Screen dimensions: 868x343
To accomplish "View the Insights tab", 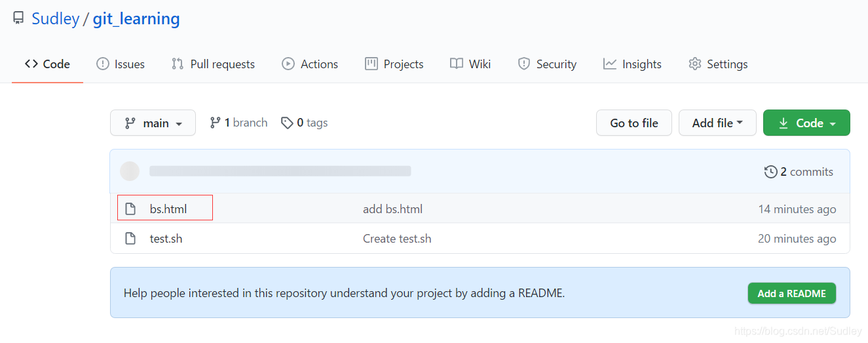I will pyautogui.click(x=632, y=64).
